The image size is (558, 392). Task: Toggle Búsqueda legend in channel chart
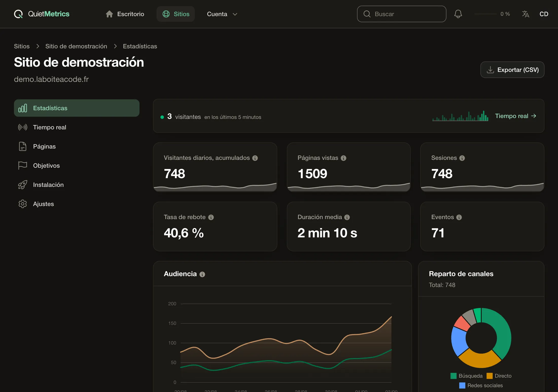(x=466, y=376)
